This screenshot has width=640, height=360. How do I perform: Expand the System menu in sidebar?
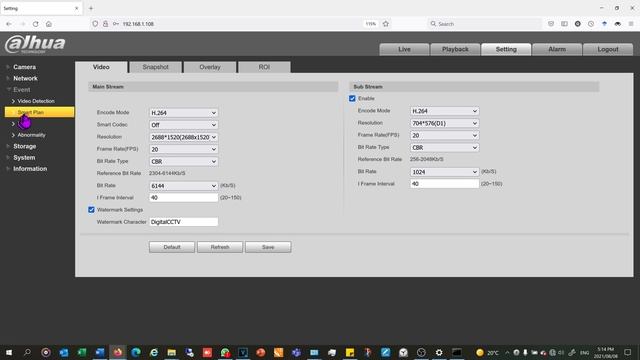pos(24,158)
